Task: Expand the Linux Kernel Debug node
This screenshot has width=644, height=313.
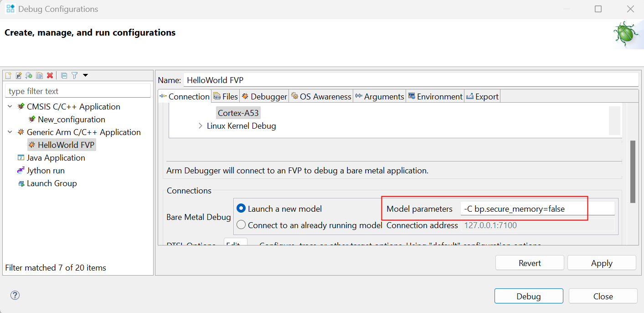Action: [x=201, y=126]
